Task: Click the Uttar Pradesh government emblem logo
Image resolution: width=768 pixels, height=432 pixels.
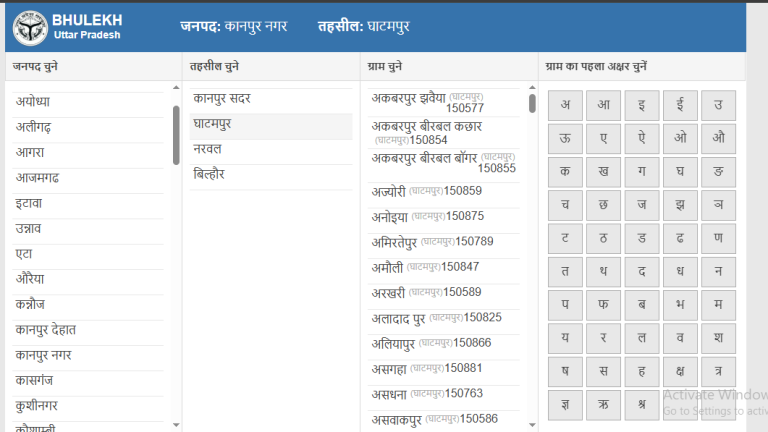Action: (30, 27)
